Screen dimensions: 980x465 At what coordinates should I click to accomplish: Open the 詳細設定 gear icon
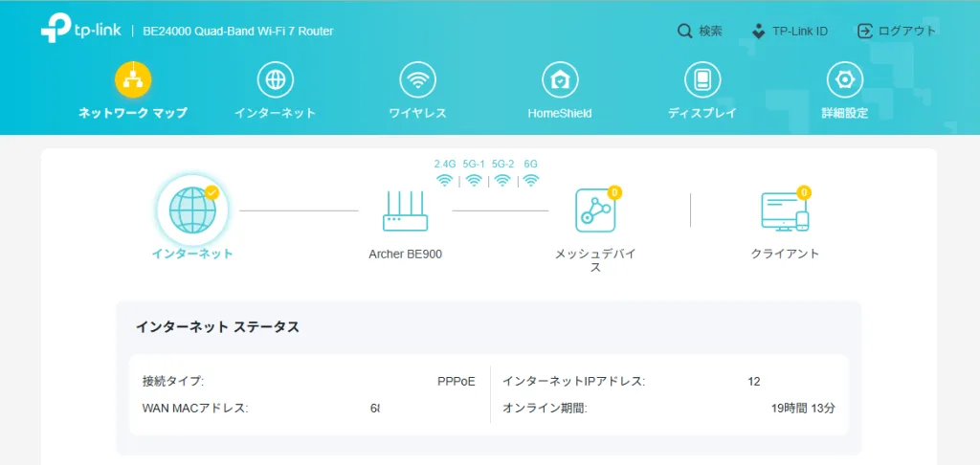click(845, 80)
